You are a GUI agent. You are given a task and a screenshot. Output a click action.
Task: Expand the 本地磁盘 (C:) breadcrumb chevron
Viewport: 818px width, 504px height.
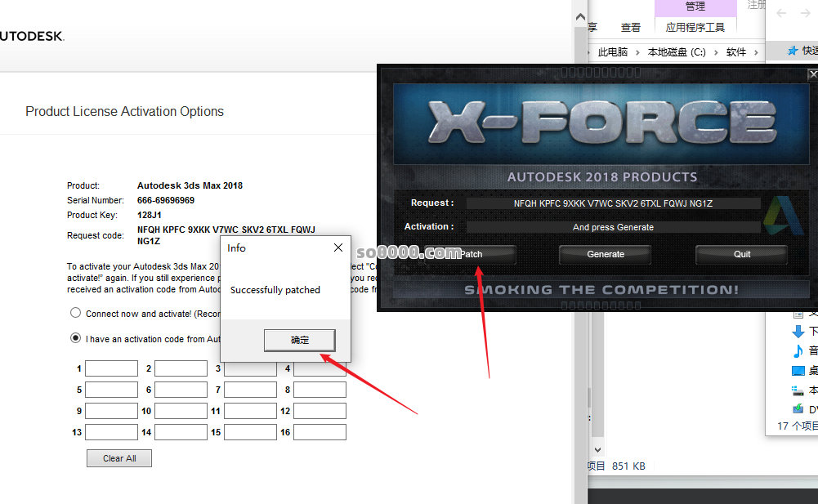[x=715, y=52]
